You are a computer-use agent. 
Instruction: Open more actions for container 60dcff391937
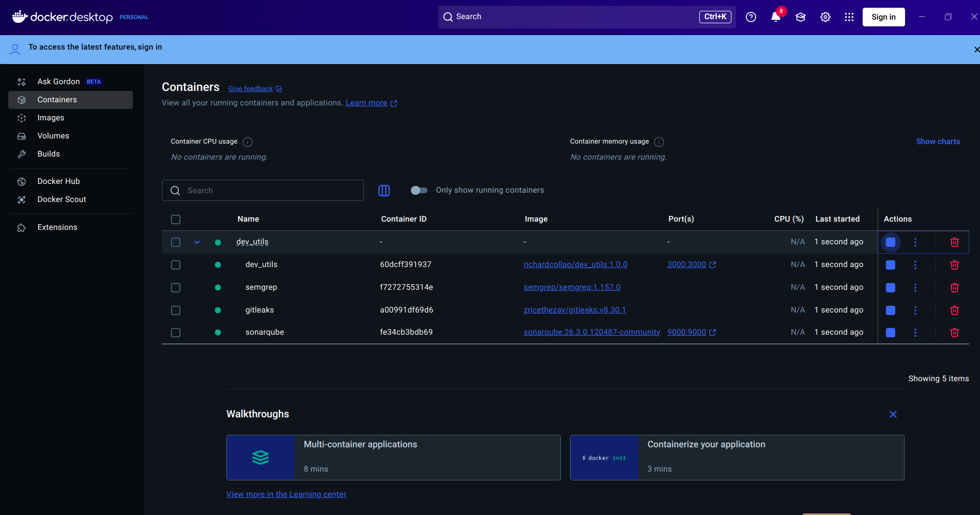pos(915,265)
